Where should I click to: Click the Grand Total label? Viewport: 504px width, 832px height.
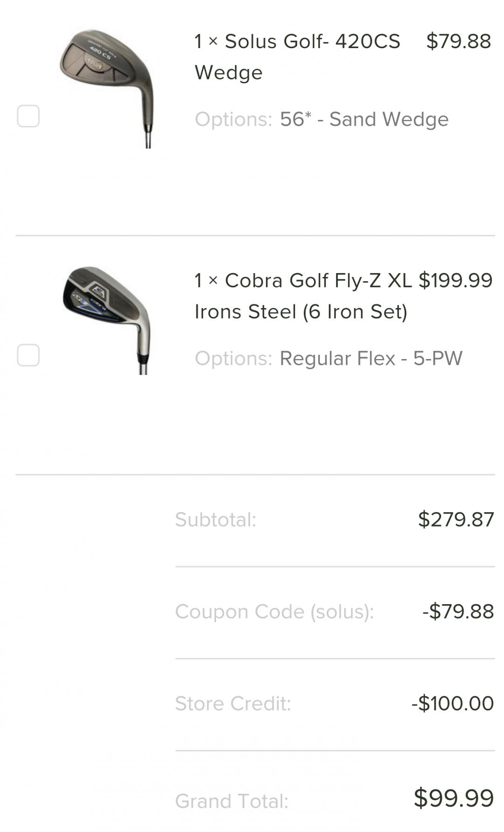coord(231,801)
